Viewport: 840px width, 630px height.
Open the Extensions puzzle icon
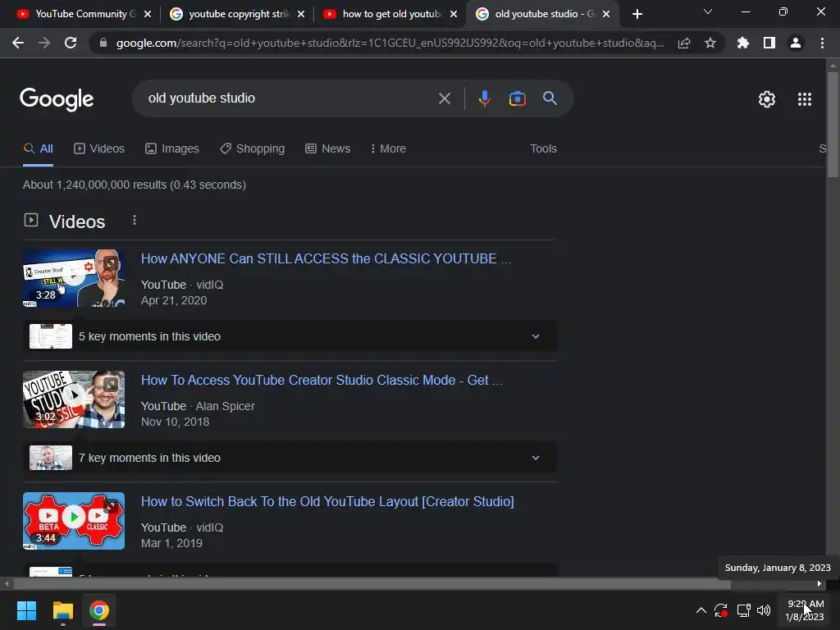(742, 43)
